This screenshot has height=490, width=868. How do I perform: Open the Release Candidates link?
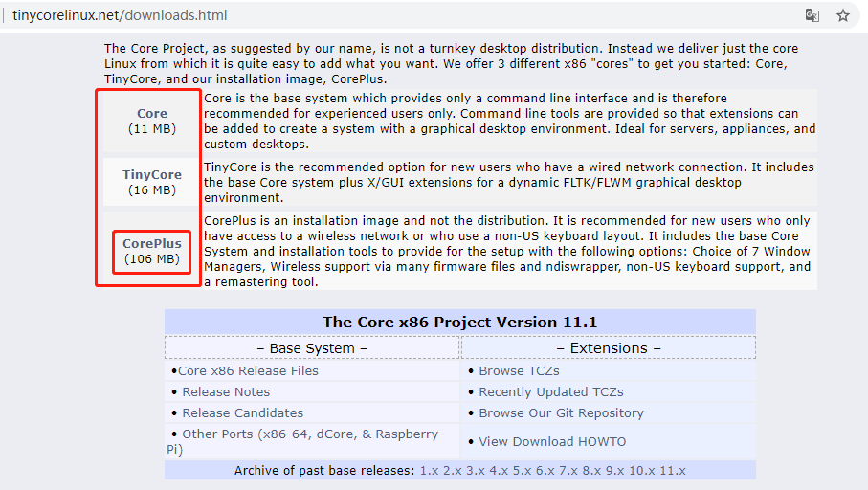(242, 413)
